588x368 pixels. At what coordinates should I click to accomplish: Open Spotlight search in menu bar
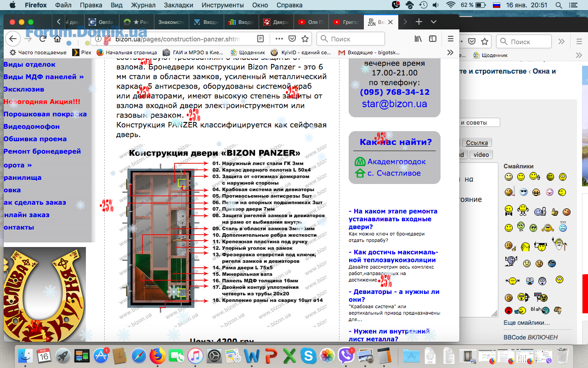click(x=559, y=5)
